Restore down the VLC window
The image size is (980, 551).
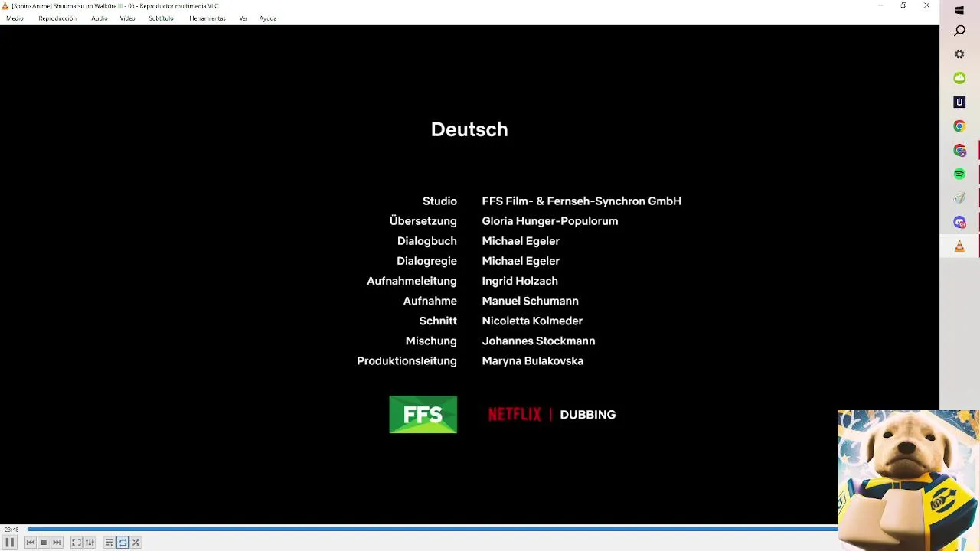pyautogui.click(x=903, y=5)
